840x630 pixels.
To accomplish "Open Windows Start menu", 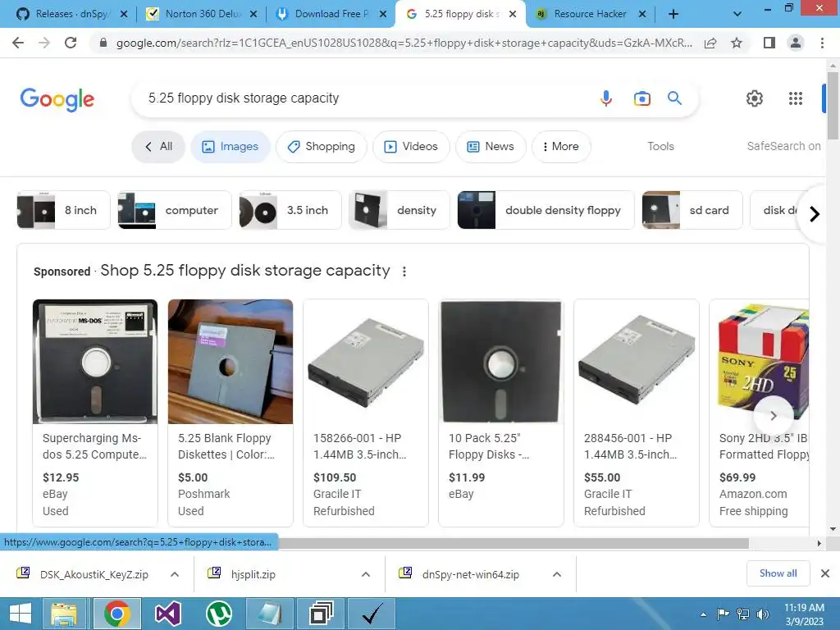I will coord(21,614).
